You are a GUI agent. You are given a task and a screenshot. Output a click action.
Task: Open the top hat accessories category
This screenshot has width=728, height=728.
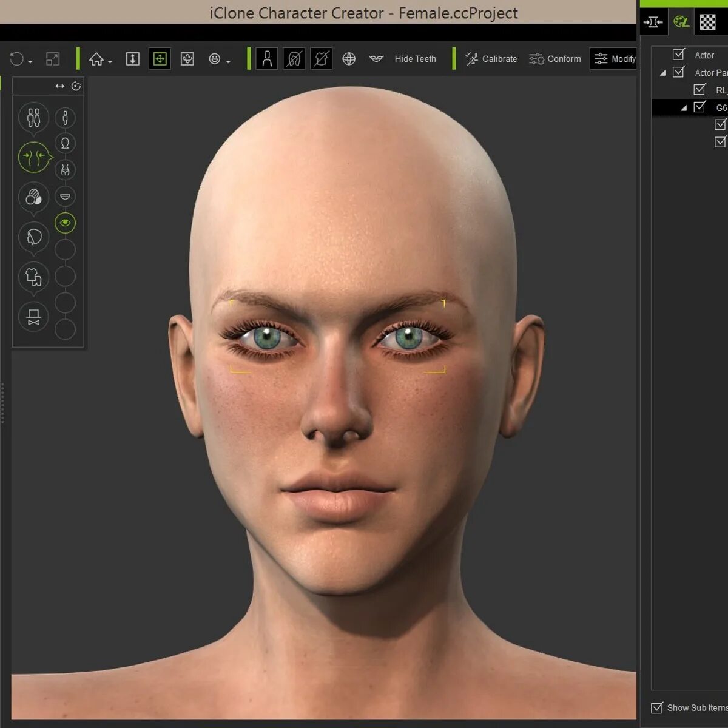[x=33, y=317]
